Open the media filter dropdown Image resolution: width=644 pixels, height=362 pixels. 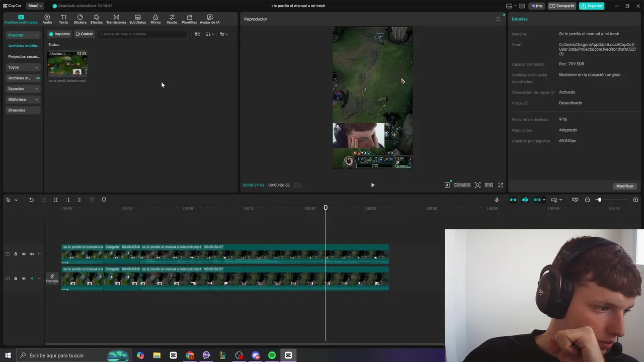point(224,34)
